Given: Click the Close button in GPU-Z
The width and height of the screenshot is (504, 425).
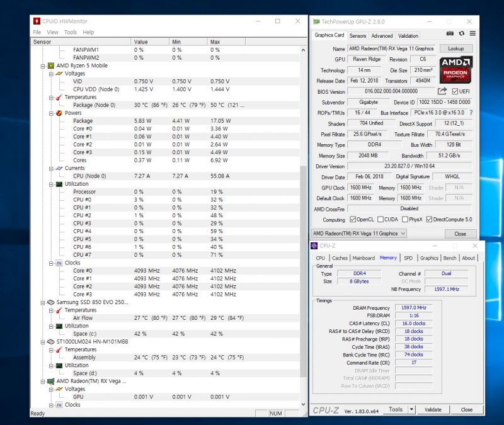Looking at the screenshot, I should coord(461,234).
